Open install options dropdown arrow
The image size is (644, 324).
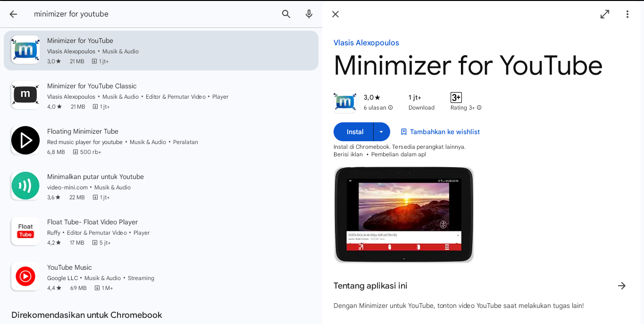click(382, 132)
